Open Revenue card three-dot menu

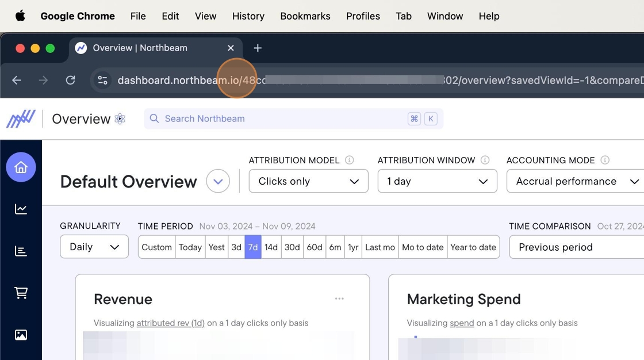tap(339, 298)
